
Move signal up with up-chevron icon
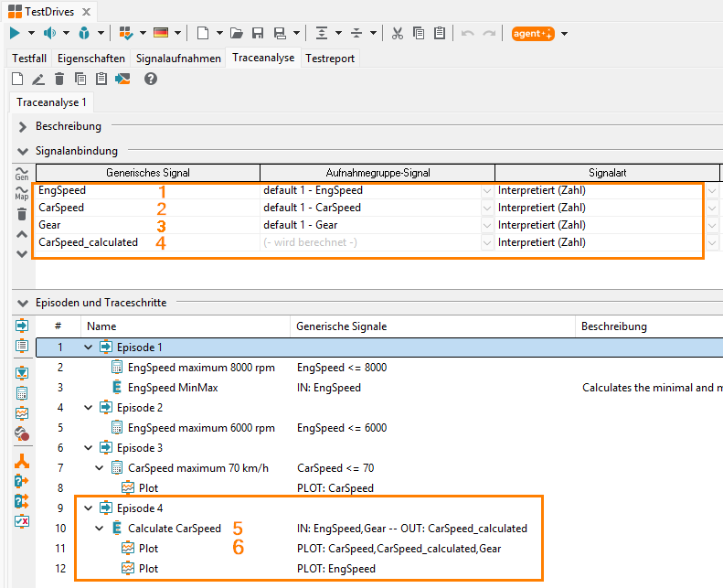[x=22, y=234]
